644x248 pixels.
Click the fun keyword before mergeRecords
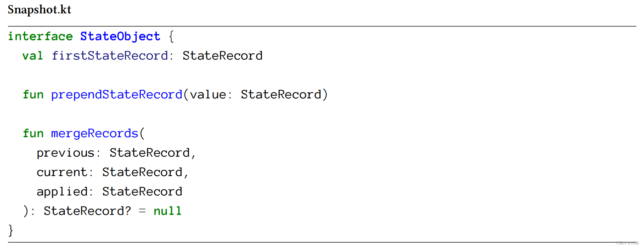pos(33,133)
